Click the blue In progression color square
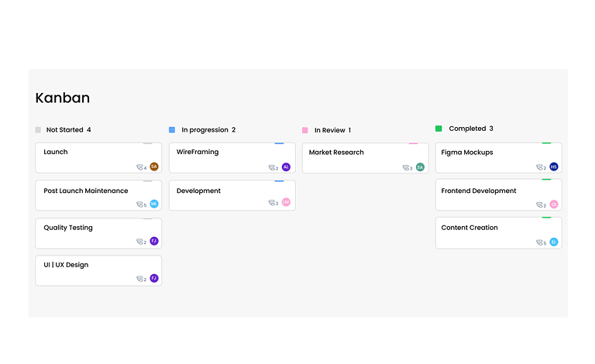The width and height of the screenshot is (595, 364). tap(172, 130)
